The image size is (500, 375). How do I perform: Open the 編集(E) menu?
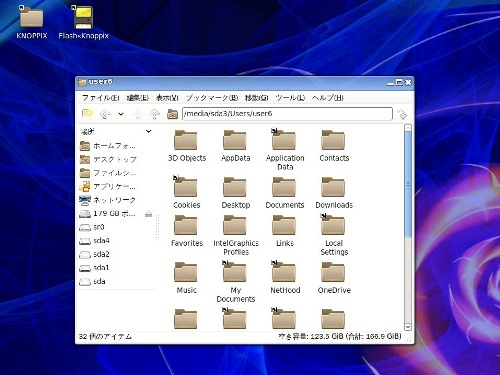(137, 98)
